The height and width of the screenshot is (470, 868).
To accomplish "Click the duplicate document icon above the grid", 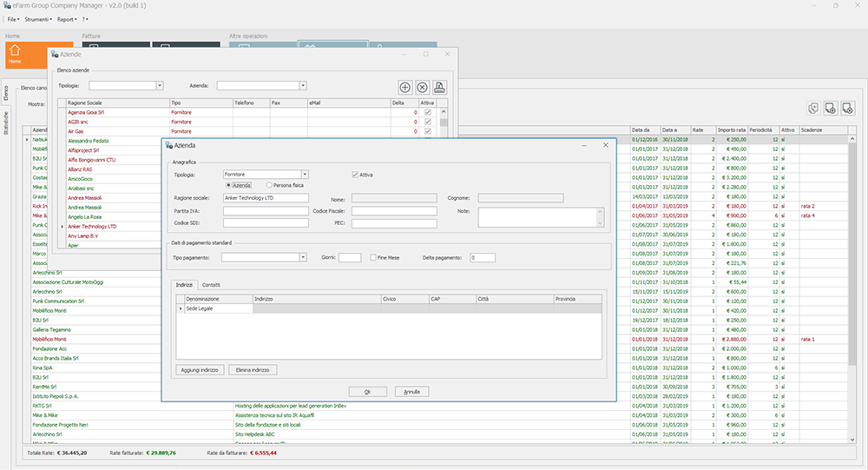I will [x=813, y=108].
